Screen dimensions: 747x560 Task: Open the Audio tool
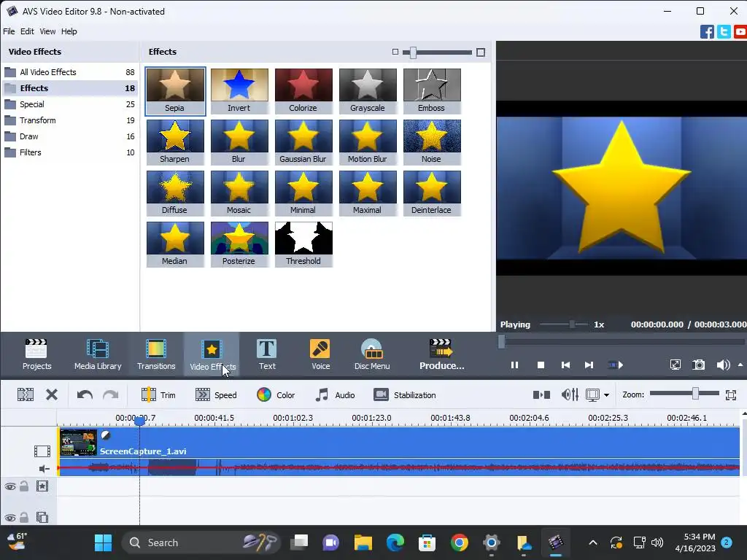(x=335, y=394)
